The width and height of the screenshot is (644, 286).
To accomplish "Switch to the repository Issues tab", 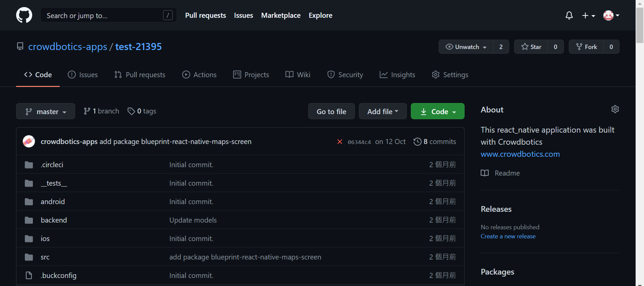I will click(83, 75).
